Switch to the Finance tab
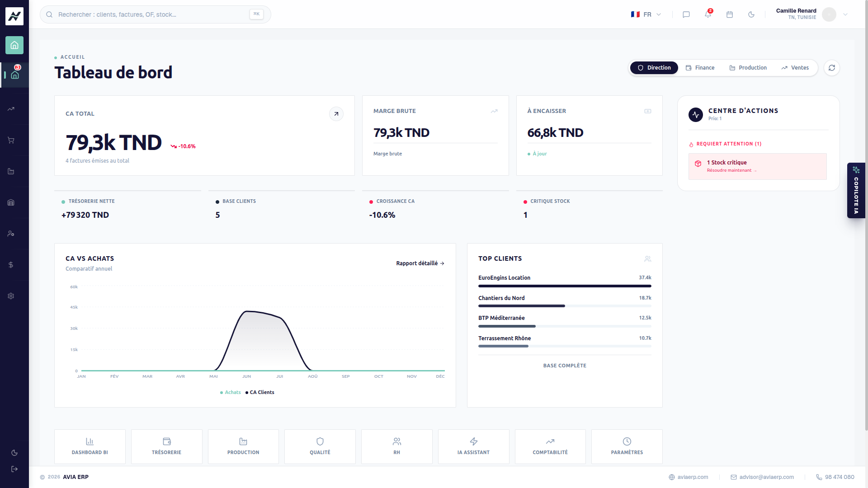 tap(700, 68)
